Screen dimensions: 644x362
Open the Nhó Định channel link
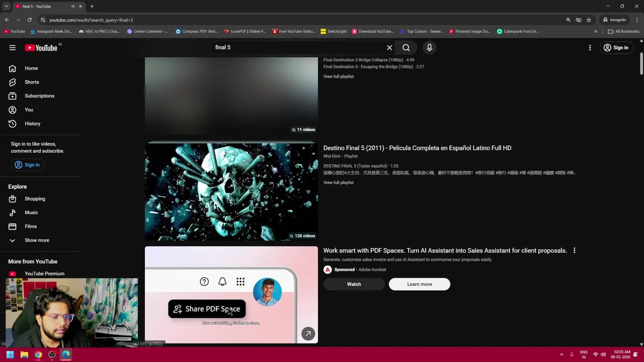point(332,156)
